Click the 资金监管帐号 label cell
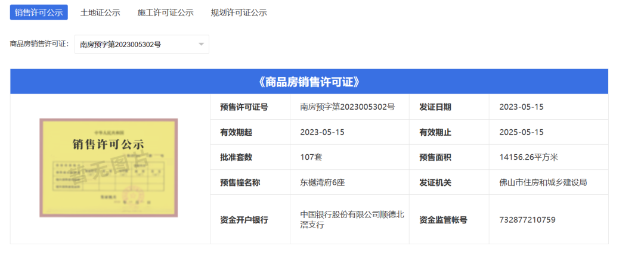The width and height of the screenshot is (644, 255). click(x=449, y=220)
